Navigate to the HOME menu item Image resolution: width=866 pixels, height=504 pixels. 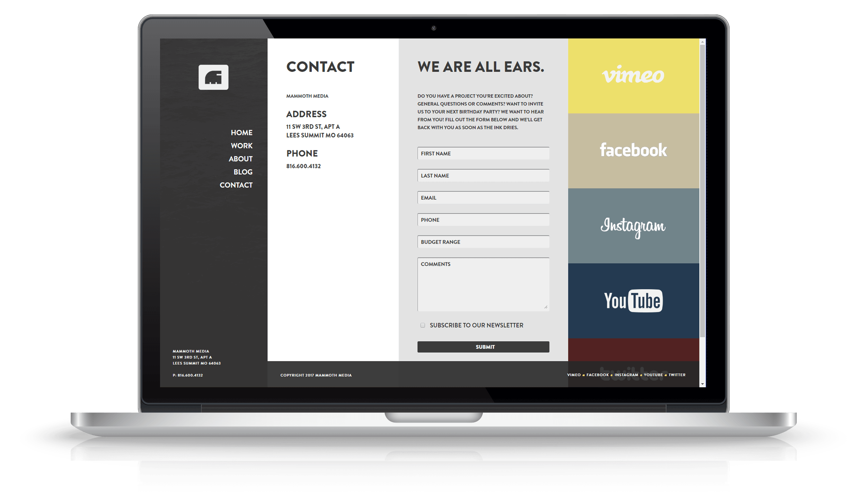click(x=240, y=133)
